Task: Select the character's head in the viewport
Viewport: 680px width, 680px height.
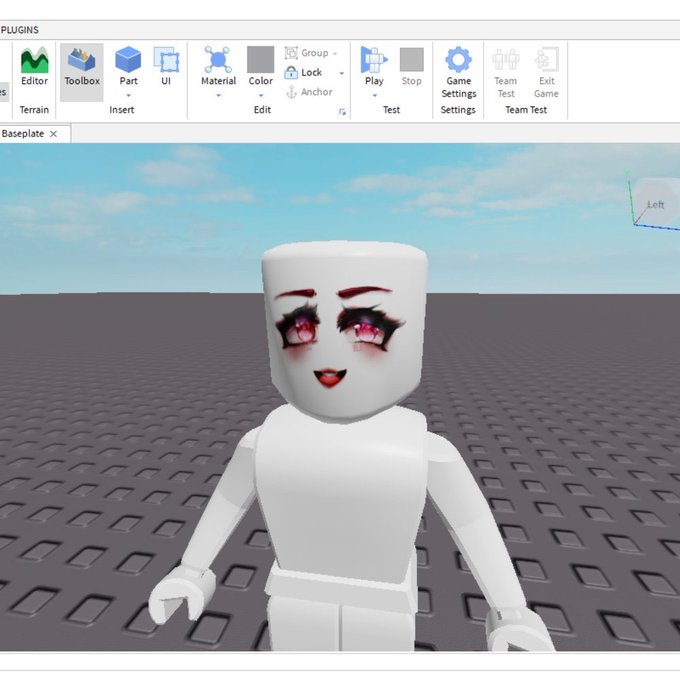Action: pyautogui.click(x=344, y=330)
